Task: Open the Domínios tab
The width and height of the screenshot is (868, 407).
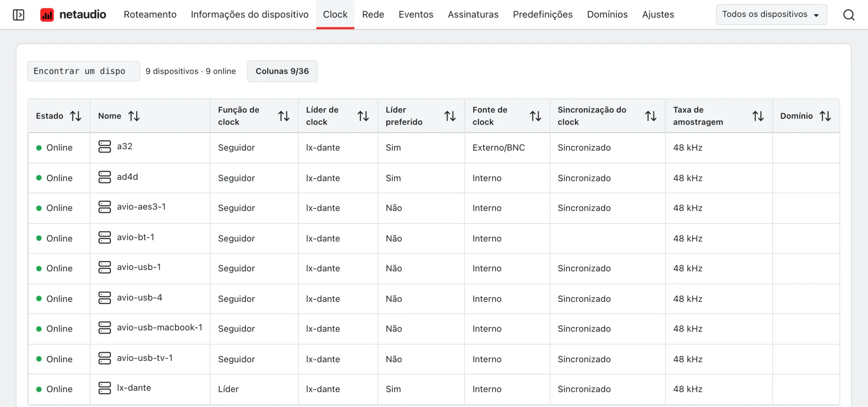Action: pos(607,14)
